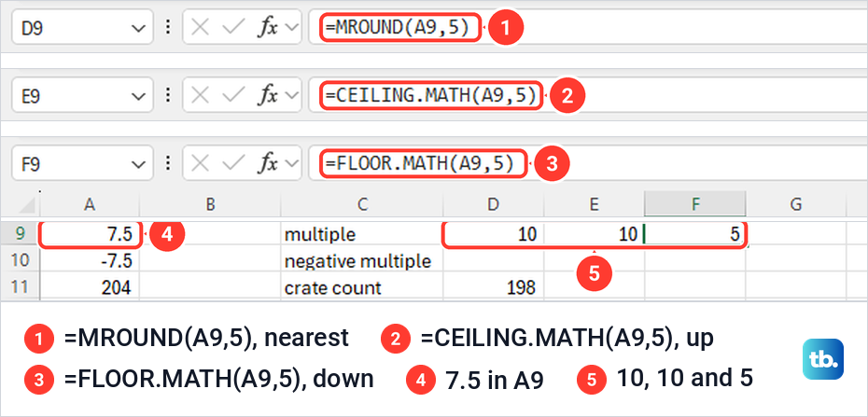Screen dimensions: 868x417
Task: Click cell A9 containing 7.5
Action: point(90,234)
